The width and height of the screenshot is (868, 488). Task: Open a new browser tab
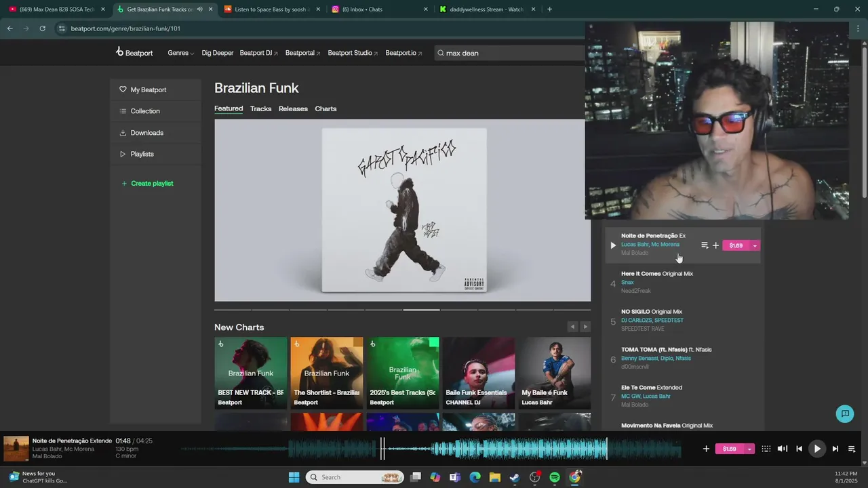(x=549, y=9)
